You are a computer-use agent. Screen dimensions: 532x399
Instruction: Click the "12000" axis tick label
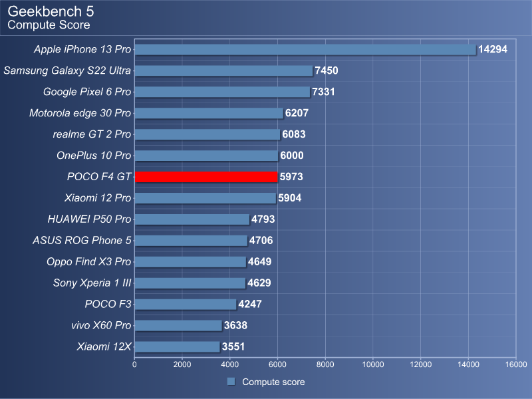pos(421,364)
